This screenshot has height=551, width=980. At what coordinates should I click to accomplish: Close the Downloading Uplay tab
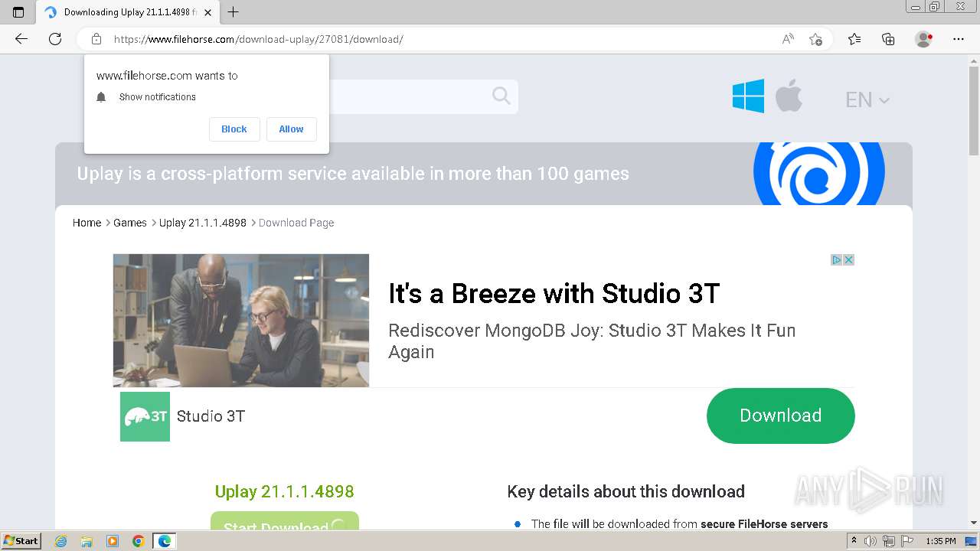tap(207, 12)
